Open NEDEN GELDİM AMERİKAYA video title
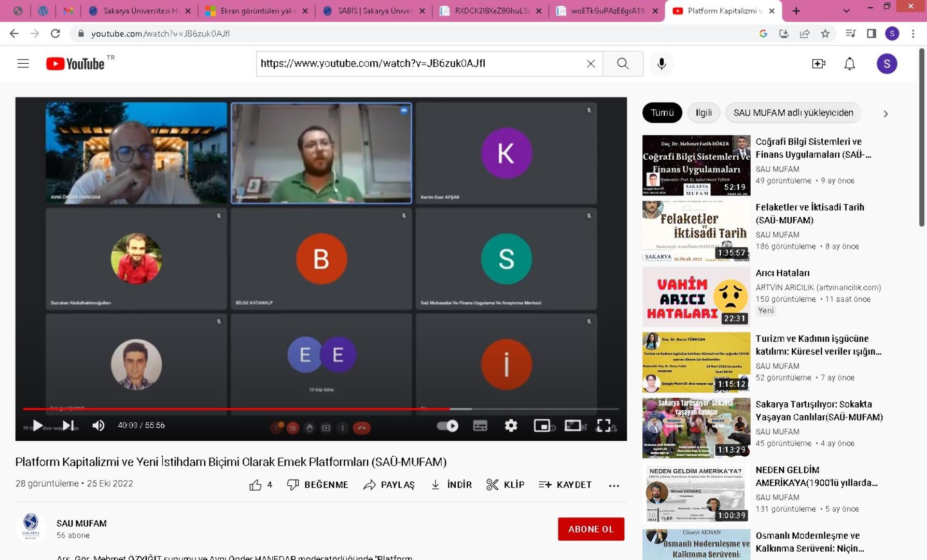This screenshot has width=927, height=560. (x=817, y=476)
